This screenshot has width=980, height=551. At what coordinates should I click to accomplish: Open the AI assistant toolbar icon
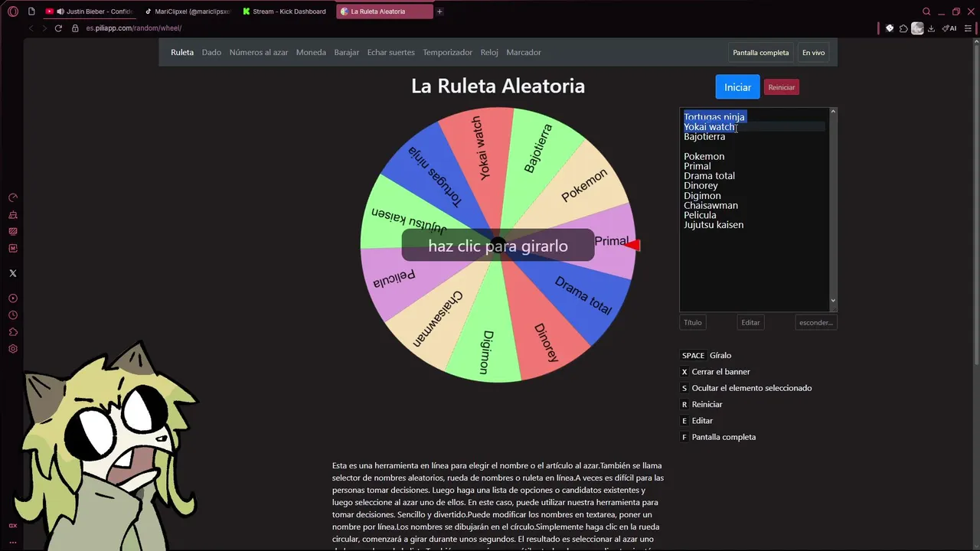[x=949, y=28]
